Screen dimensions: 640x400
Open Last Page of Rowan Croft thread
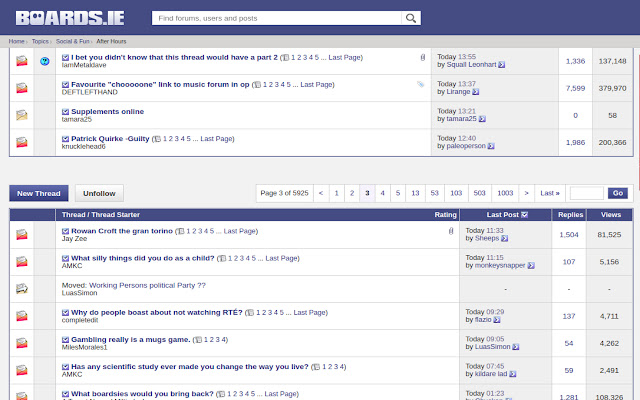[x=240, y=231]
